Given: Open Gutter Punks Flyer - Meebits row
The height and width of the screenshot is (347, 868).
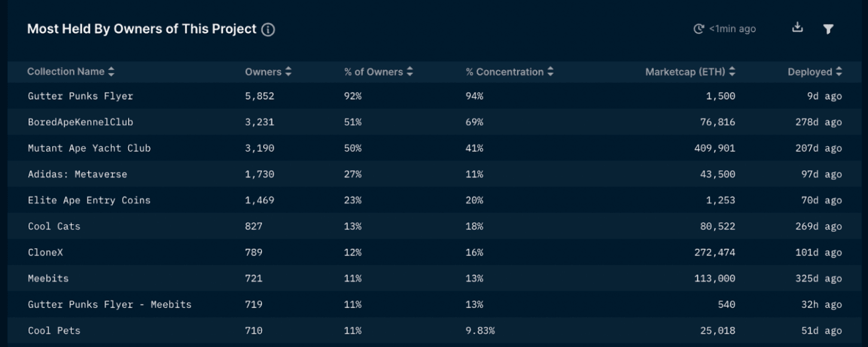Looking at the screenshot, I should pos(109,305).
